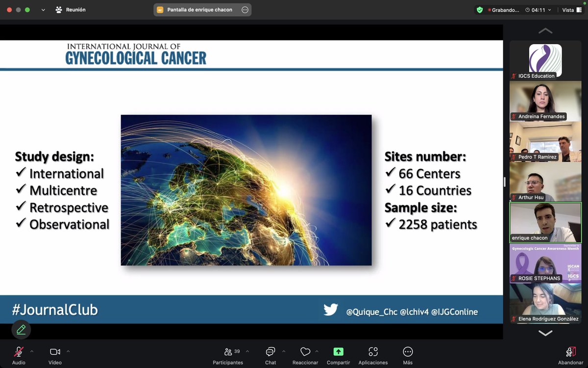Click the Twitter bird icon on slide

tap(331, 310)
